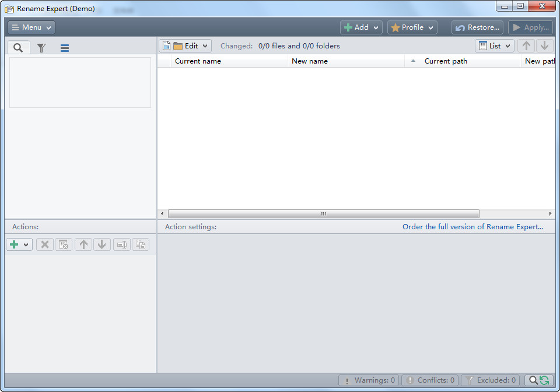
Task: Move selected file up with arrow icon
Action: click(x=526, y=45)
